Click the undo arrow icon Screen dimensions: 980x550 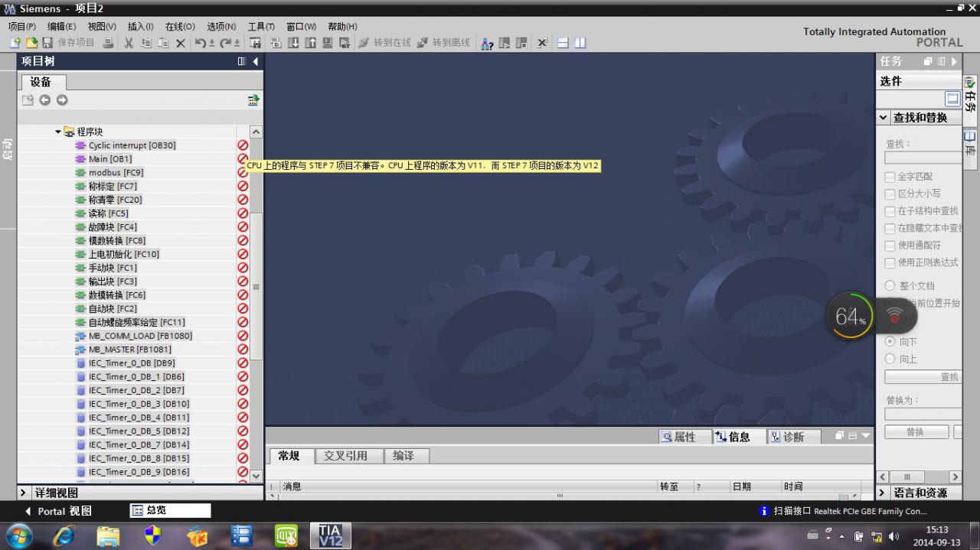[200, 43]
